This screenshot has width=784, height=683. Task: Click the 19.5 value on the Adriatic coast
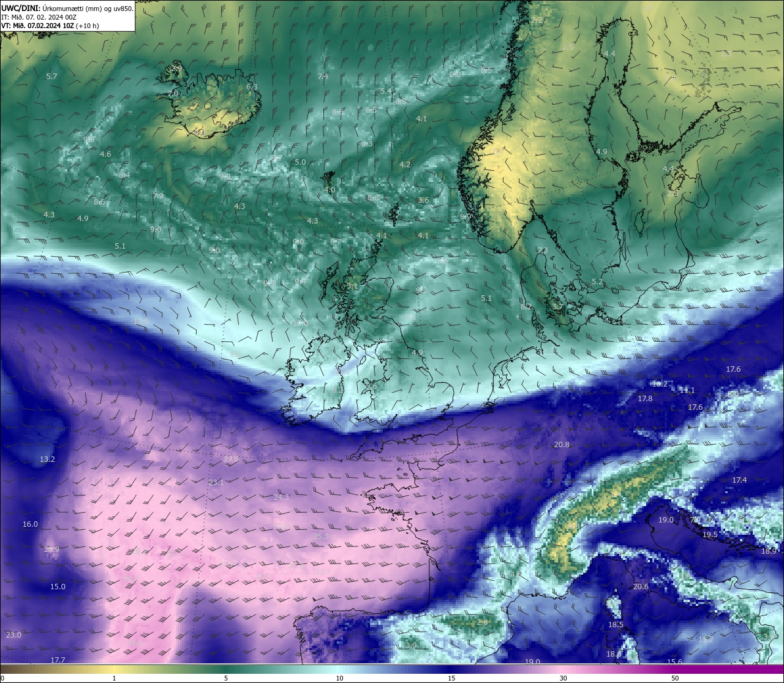[x=710, y=535]
